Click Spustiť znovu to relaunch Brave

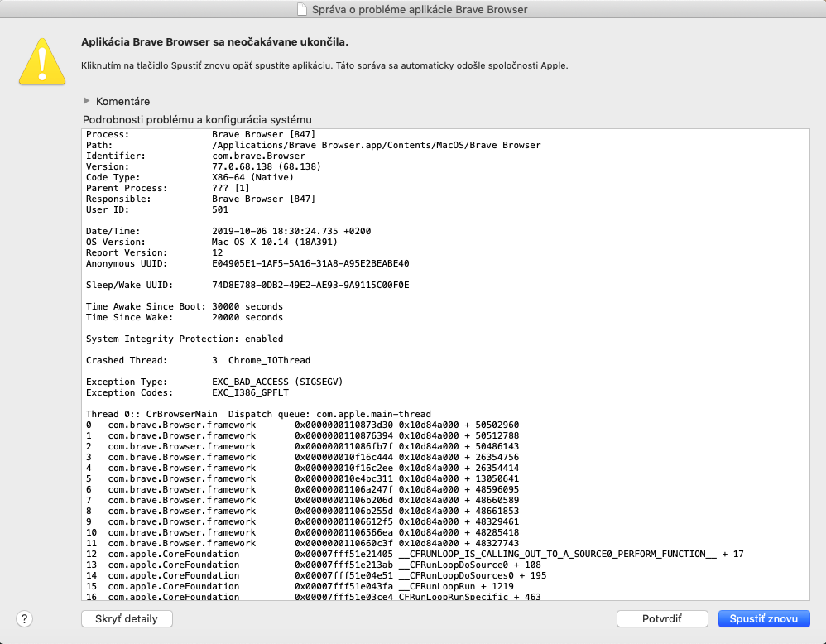(764, 618)
